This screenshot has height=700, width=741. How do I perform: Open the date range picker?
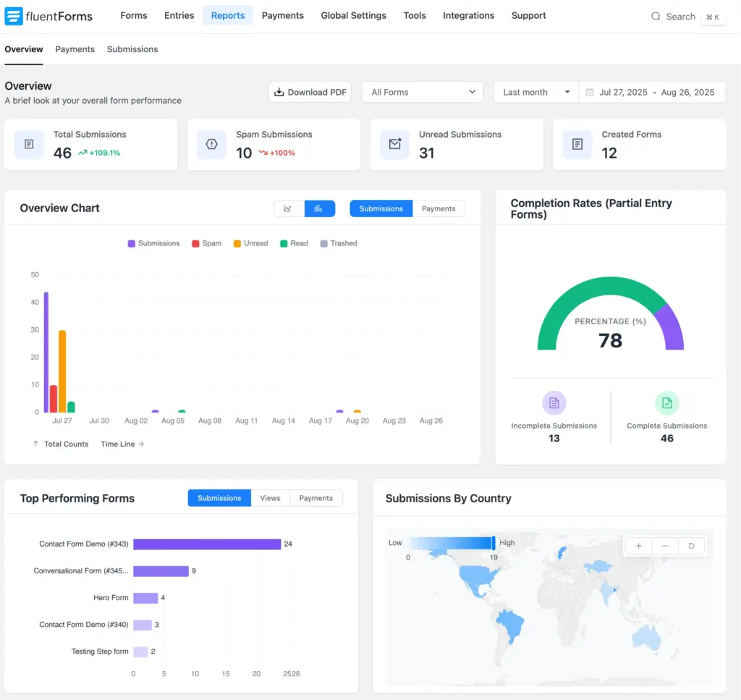(651, 92)
